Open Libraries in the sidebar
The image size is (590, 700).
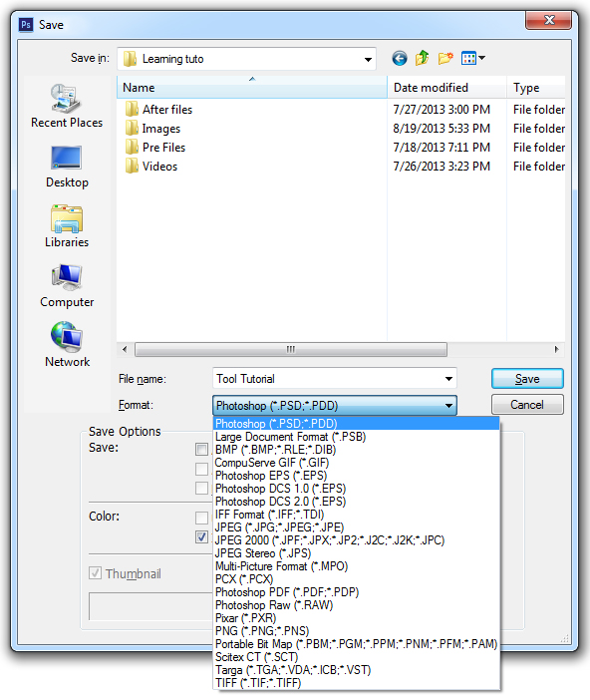pos(67,226)
